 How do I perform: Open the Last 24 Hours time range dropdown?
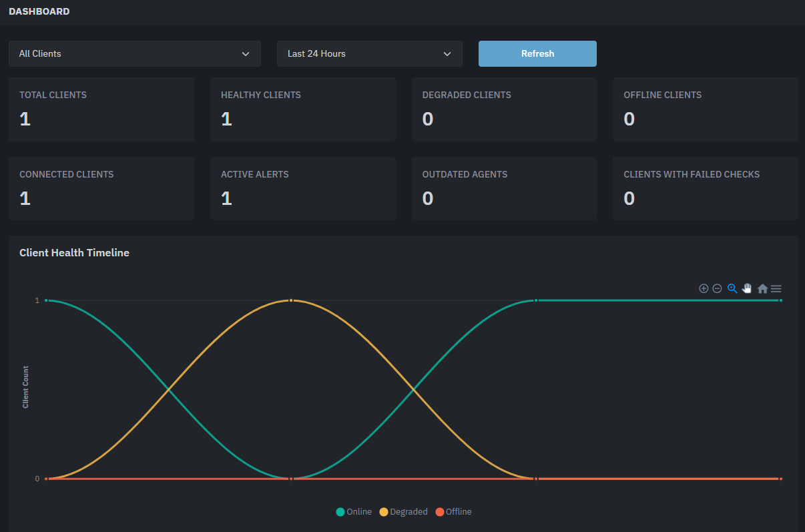coord(370,53)
